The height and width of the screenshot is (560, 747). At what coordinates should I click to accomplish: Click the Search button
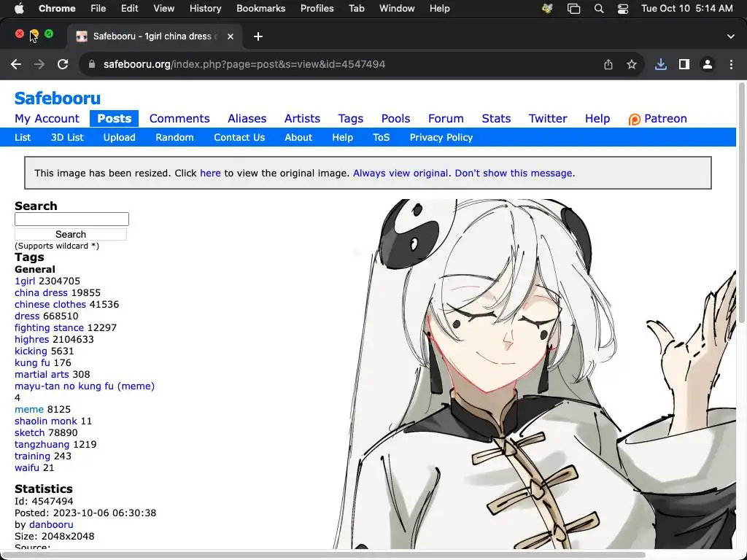71,234
